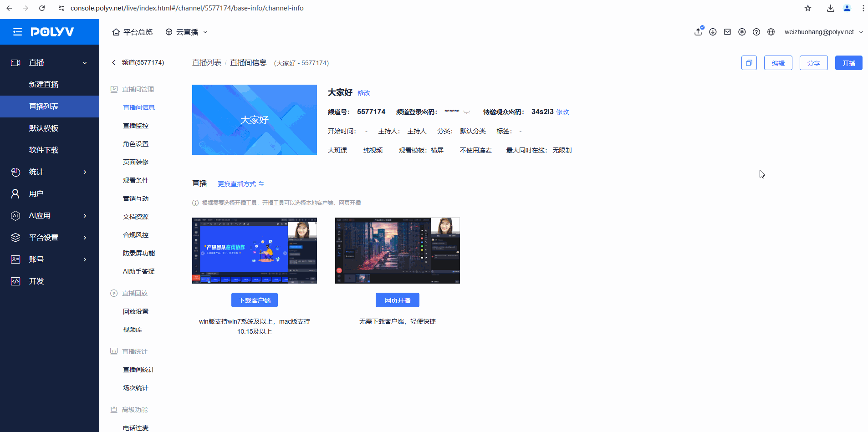The image size is (868, 432).
Task: Switch live mode via 更换直播方式
Action: (x=240, y=184)
